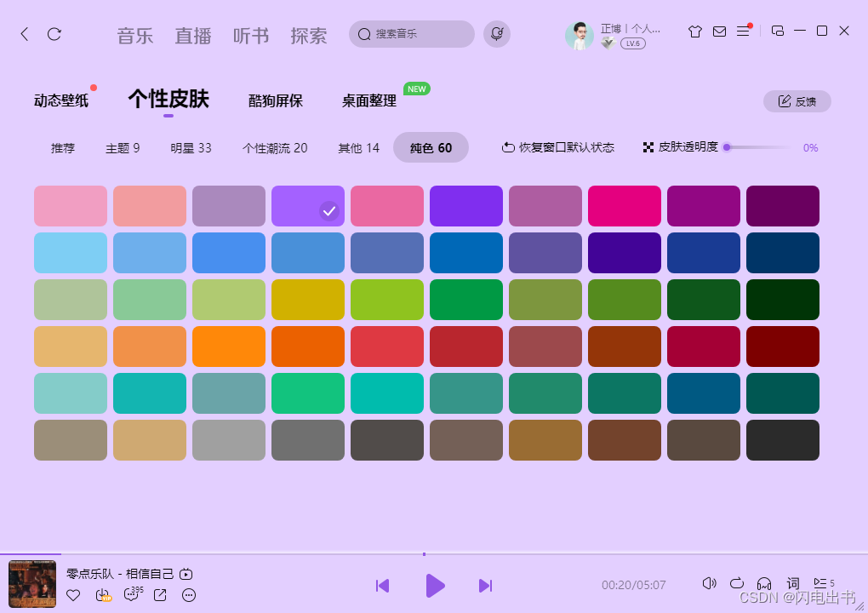Click the song title 零点乐队 - 相信自己
This screenshot has height=613, width=868.
click(120, 574)
